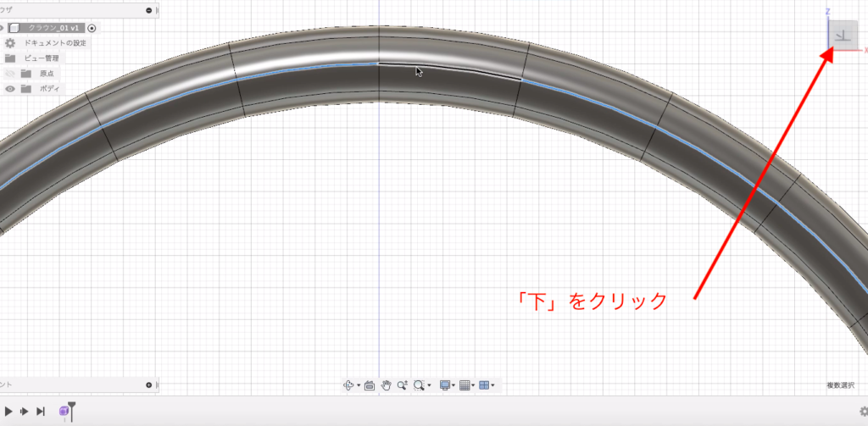This screenshot has height=426, width=868.
Task: Click the Zoom Window (Fit) magnifier icon
Action: (419, 385)
